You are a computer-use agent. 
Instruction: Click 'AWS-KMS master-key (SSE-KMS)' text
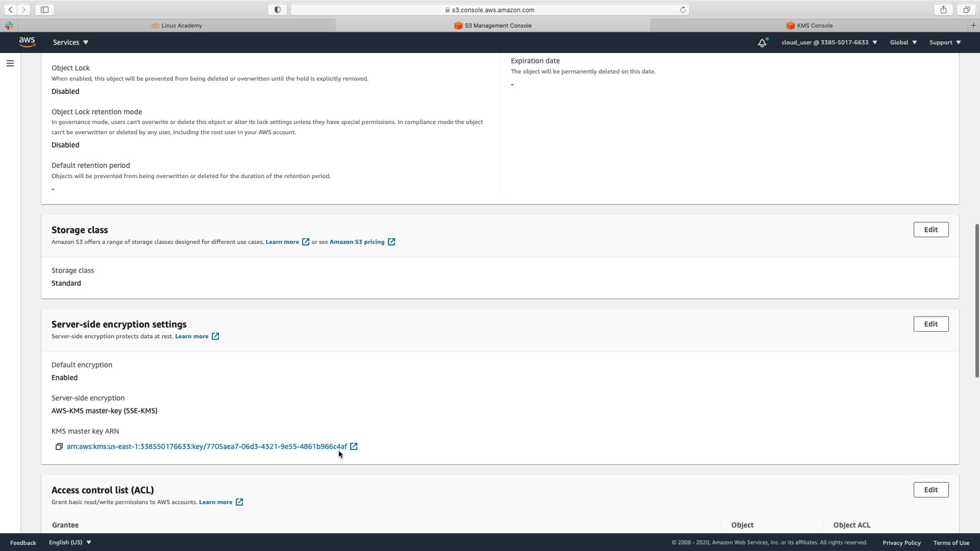click(x=105, y=411)
